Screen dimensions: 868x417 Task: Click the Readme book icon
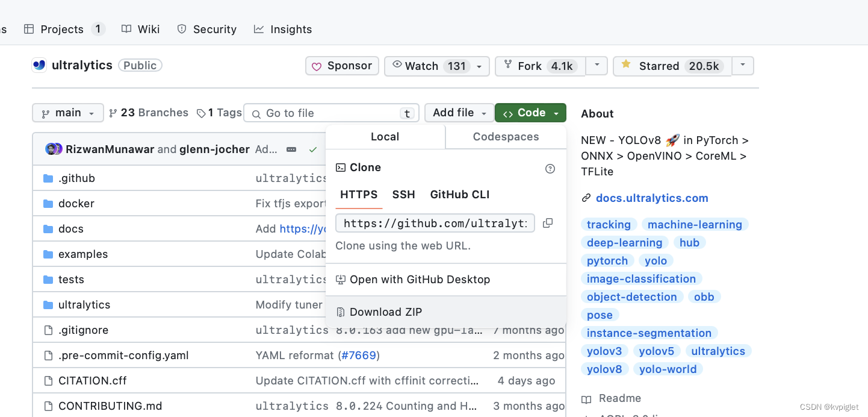[x=586, y=399]
